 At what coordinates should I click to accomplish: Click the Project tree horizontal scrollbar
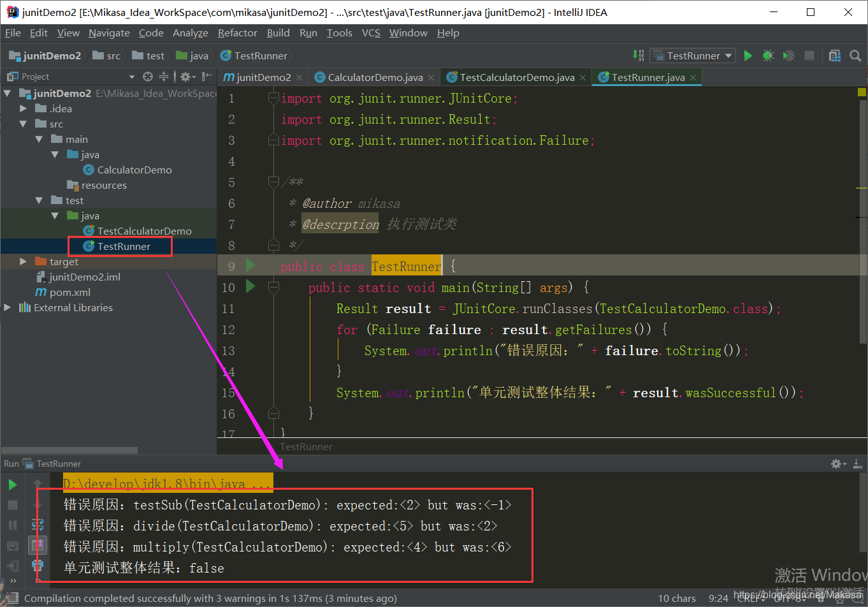click(69, 450)
